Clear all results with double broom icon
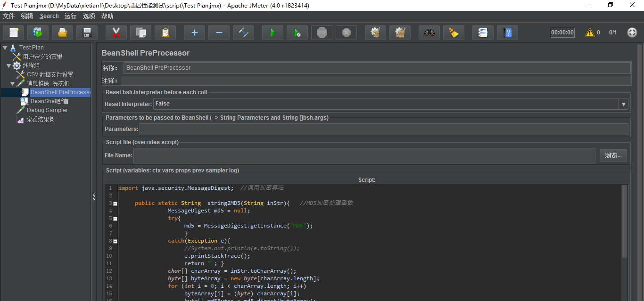The width and height of the screenshot is (644, 301). tap(400, 33)
